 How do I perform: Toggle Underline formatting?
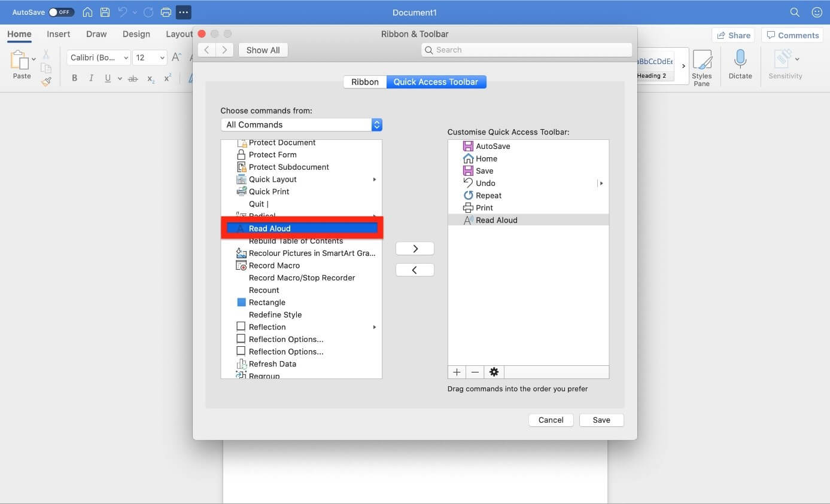click(108, 78)
